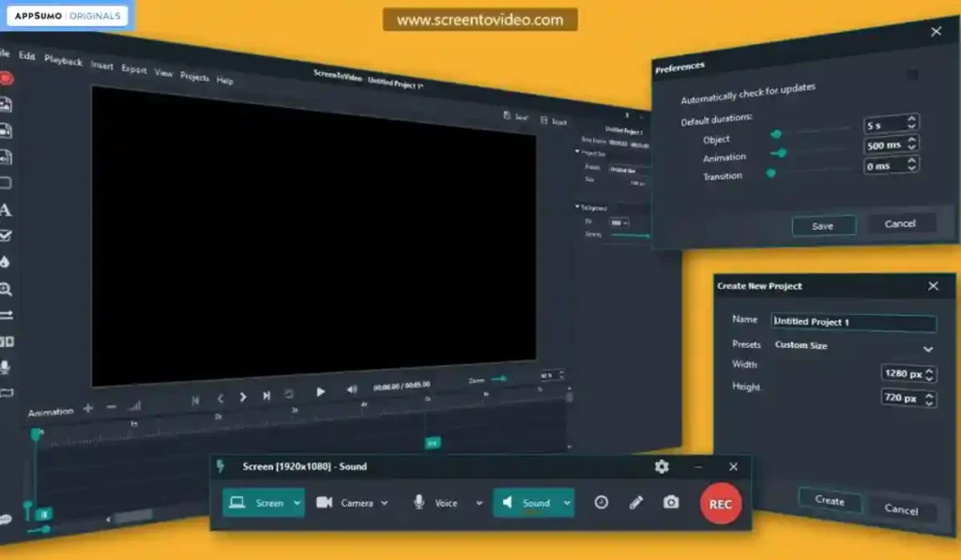Click the minus icon next to Animation
The height and width of the screenshot is (560, 961).
(x=111, y=407)
